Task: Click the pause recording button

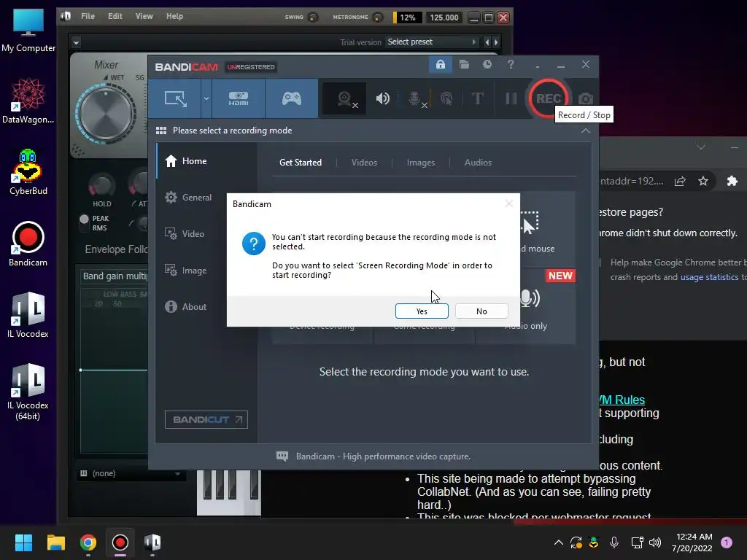Action: tap(511, 98)
